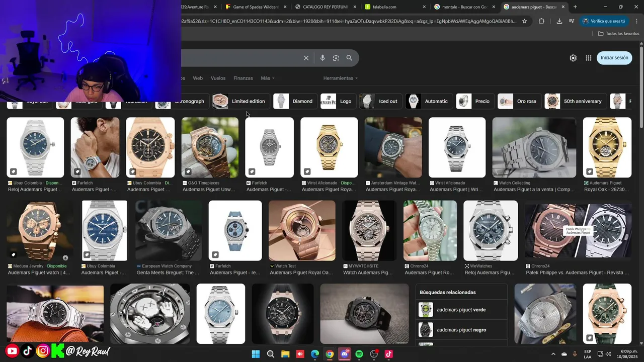Open MYWATCHSITE skeleton watch thumbnail
Image resolution: width=644 pixels, height=362 pixels.
[x=369, y=231]
